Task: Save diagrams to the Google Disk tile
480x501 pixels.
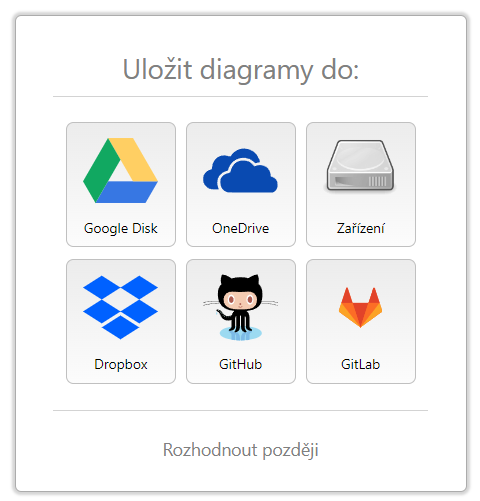Action: [121, 184]
